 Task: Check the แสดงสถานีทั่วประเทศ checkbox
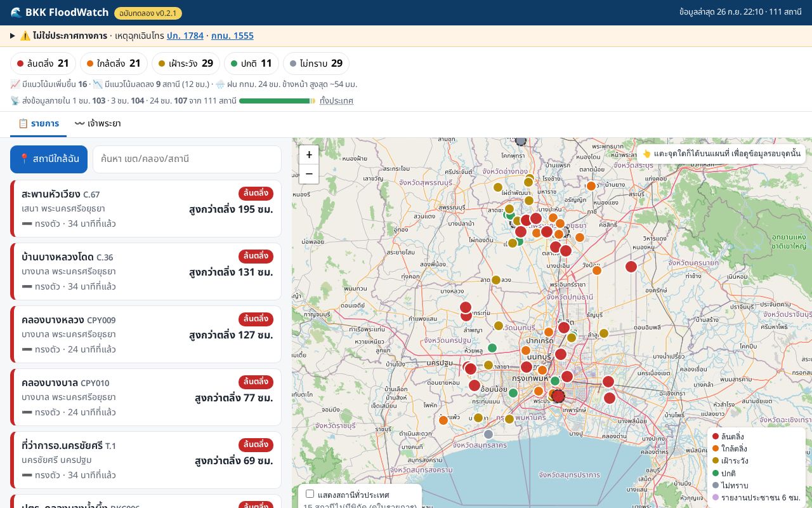point(310,494)
